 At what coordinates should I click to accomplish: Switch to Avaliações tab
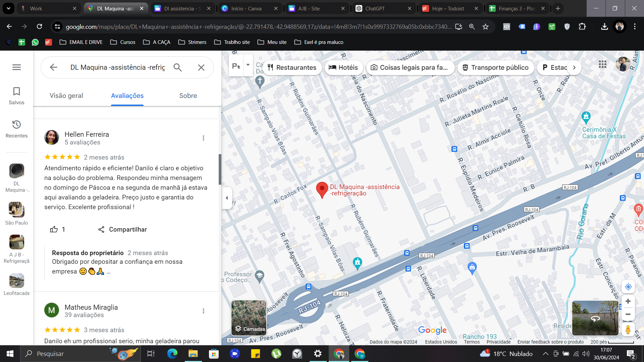click(127, 96)
